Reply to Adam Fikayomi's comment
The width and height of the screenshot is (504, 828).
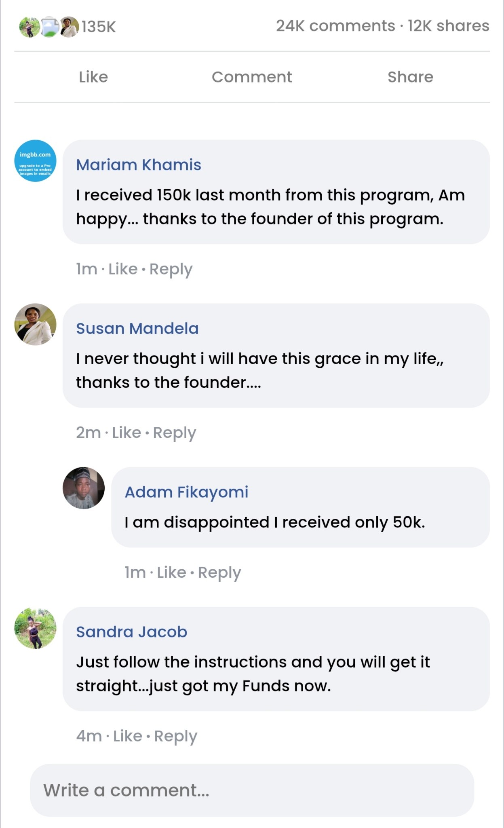(219, 572)
